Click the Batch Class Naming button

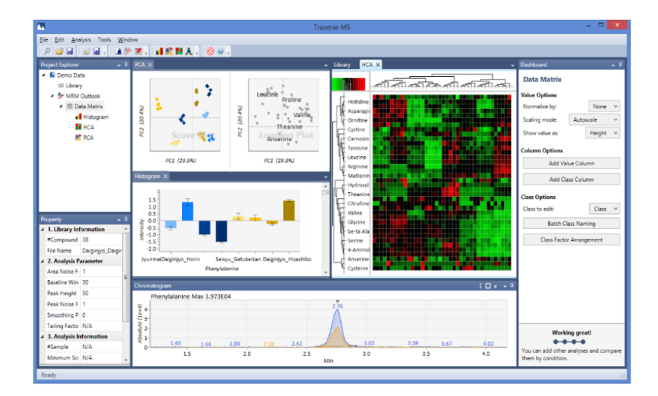[571, 224]
